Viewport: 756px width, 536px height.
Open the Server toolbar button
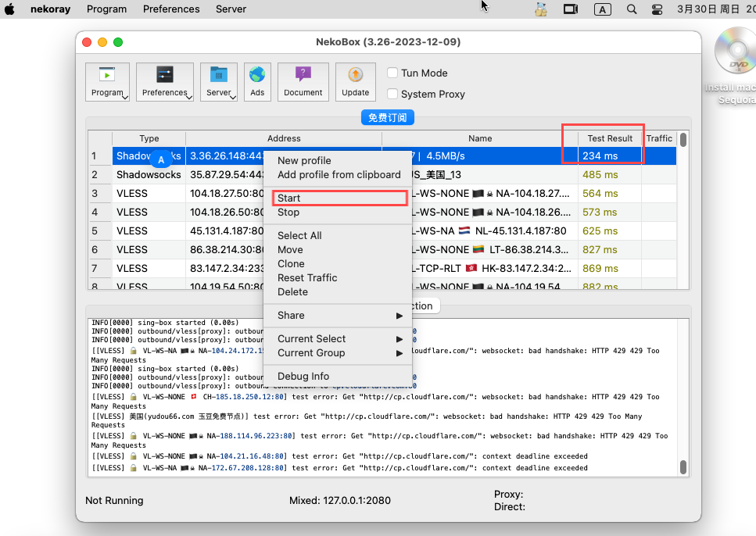click(x=219, y=81)
